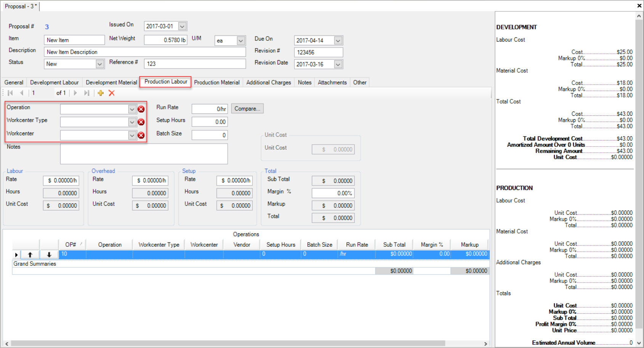
Task: Click the Compare... button
Action: coord(247,109)
